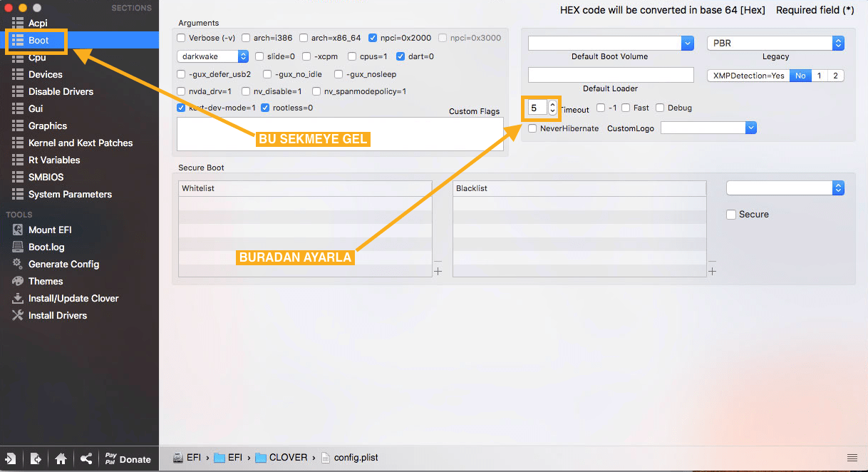Click the Custom Flags text box
Image resolution: width=868 pixels, height=472 pixels.
tap(340, 134)
